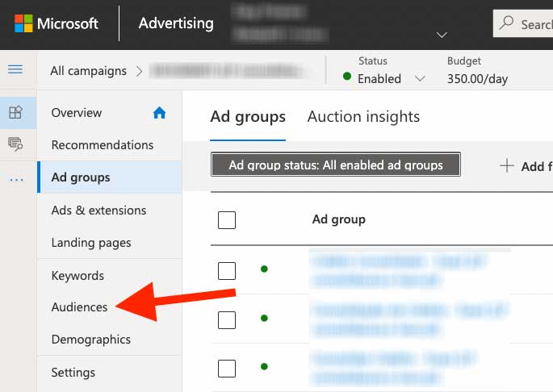The height and width of the screenshot is (392, 553).
Task: Sort by the Ad group column header
Action: pos(338,219)
